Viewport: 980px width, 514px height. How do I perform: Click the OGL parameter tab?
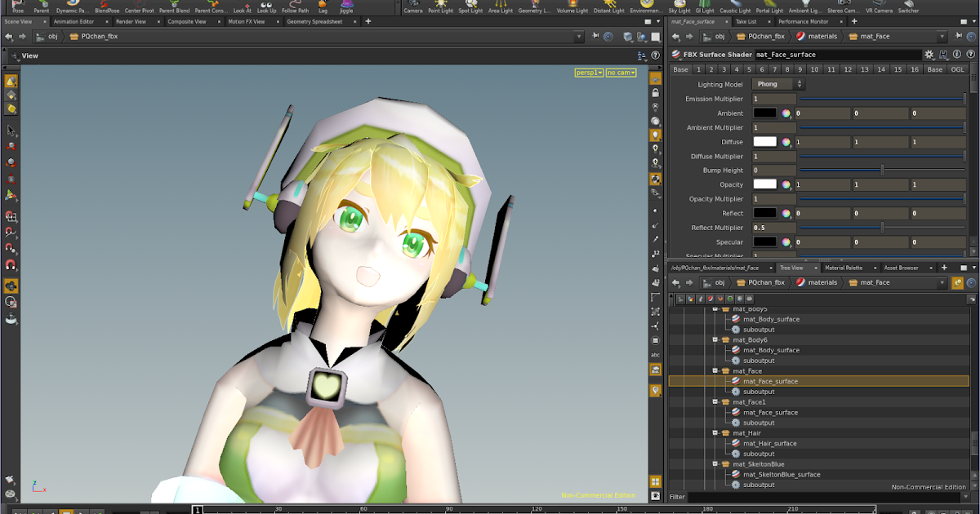click(x=958, y=69)
